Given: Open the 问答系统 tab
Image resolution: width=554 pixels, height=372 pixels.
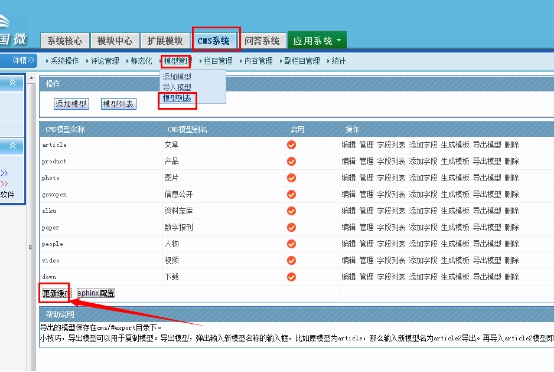Looking at the screenshot, I should pos(262,41).
